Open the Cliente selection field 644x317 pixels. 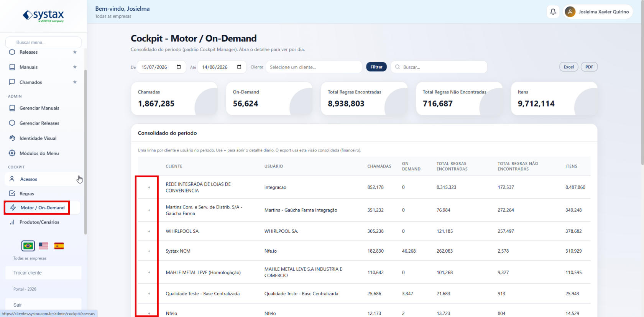click(314, 67)
